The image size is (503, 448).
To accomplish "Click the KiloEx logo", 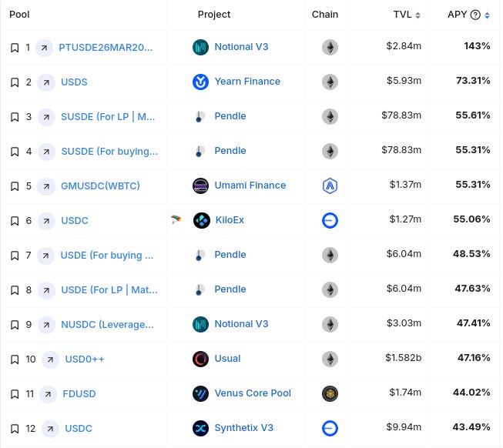I will [x=202, y=220].
